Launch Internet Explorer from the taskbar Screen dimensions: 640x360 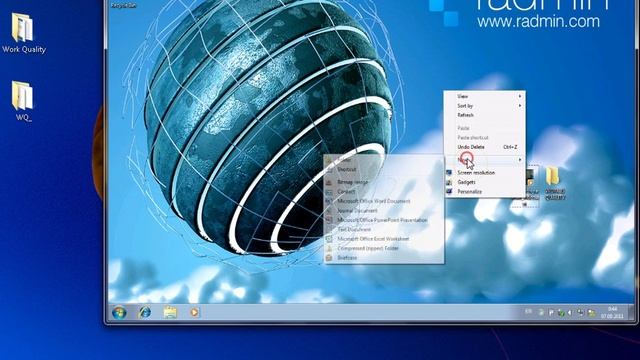coord(144,313)
